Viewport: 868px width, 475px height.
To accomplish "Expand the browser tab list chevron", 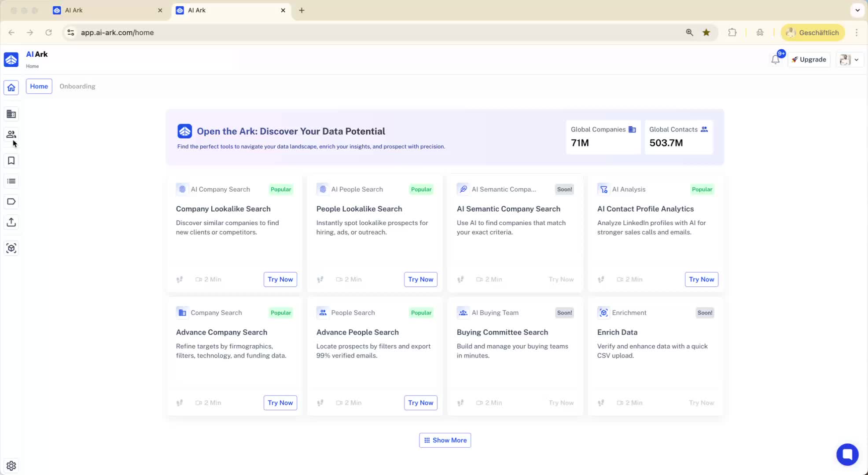I will click(857, 10).
